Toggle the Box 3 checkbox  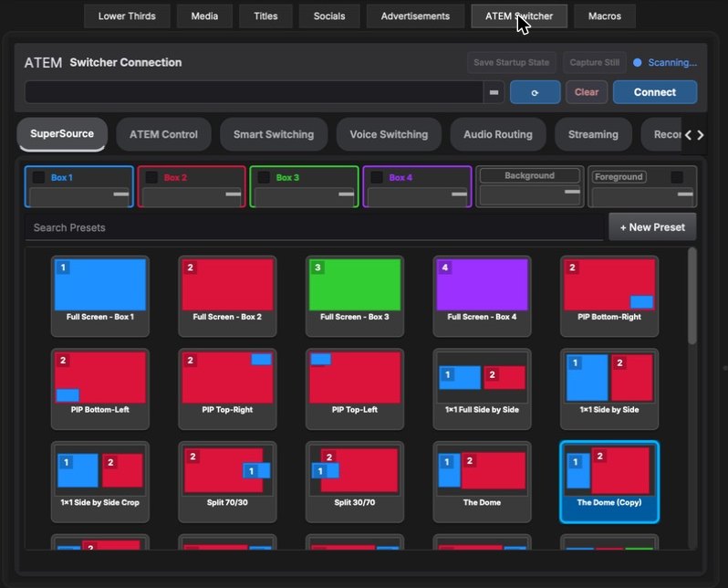pyautogui.click(x=264, y=177)
